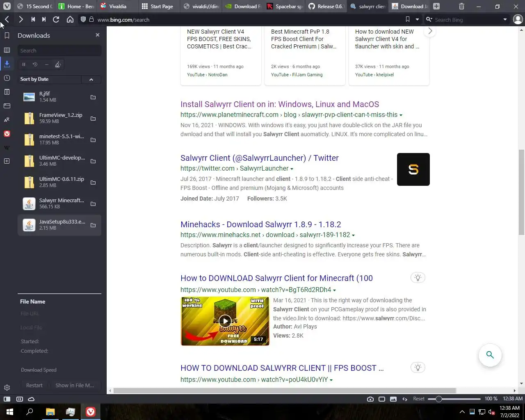The image size is (525, 420).
Task: Reload the current page
Action: [x=56, y=19]
